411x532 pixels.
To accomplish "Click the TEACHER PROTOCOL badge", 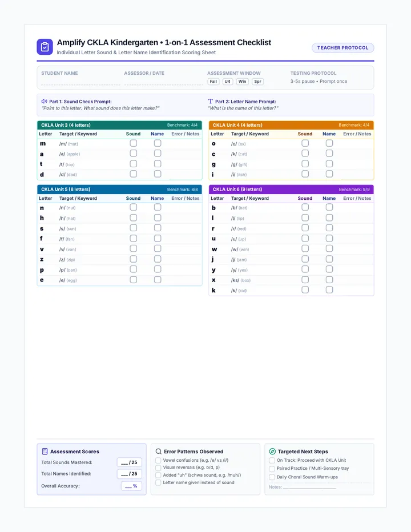I will coord(342,48).
